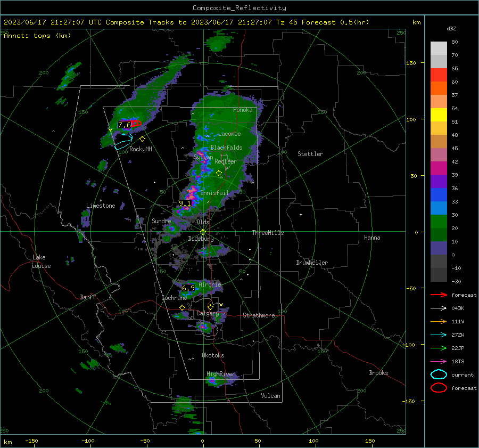Click the red forecast ellipse beside 7.6 label
This screenshot has width=479, height=448.
136,123
